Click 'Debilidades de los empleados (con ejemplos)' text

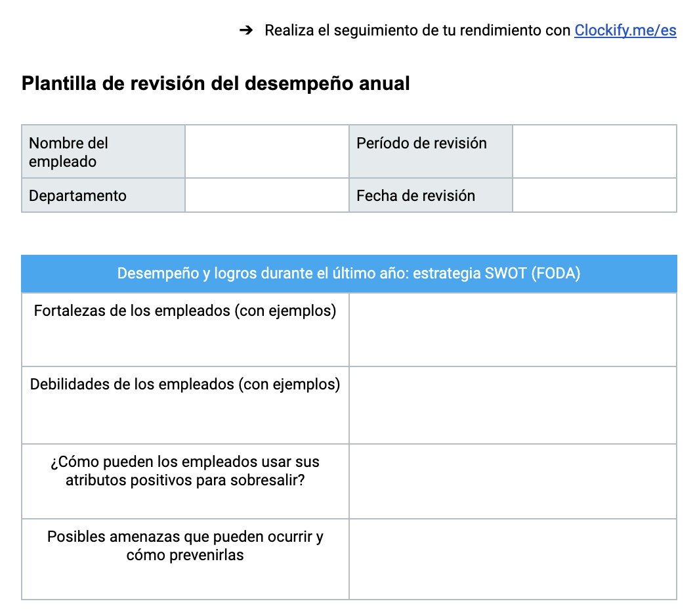click(x=185, y=384)
